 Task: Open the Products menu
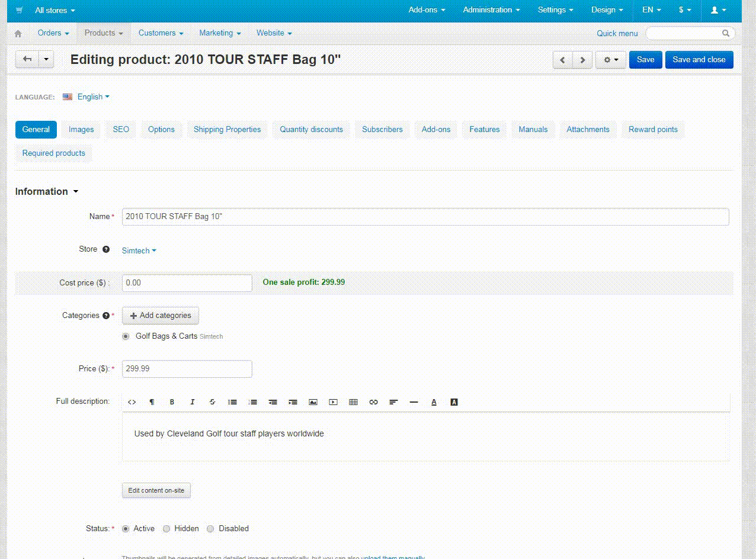point(104,33)
